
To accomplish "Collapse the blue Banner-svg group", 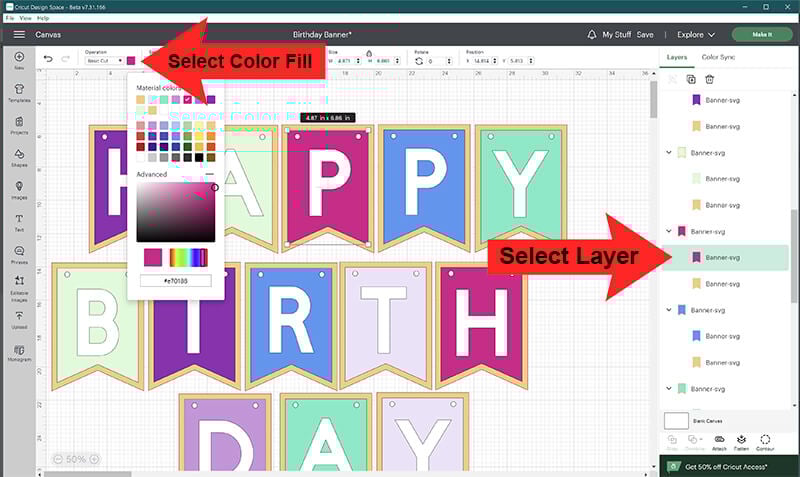I will (x=669, y=310).
